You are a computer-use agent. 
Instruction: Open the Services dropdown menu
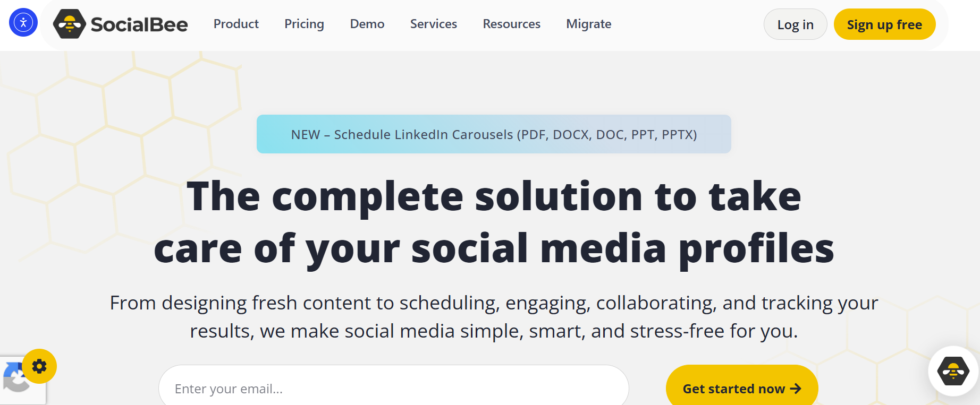433,24
